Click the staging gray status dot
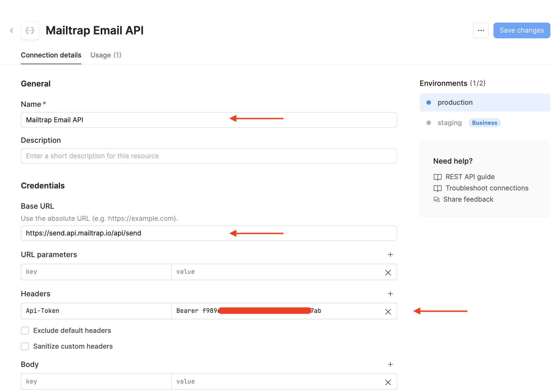The height and width of the screenshot is (392, 556). (429, 123)
